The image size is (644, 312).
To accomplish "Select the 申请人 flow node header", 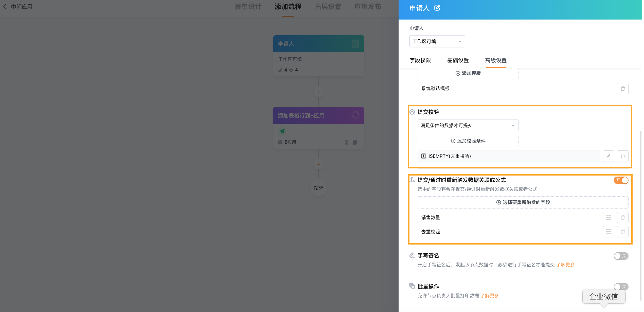I will click(319, 44).
